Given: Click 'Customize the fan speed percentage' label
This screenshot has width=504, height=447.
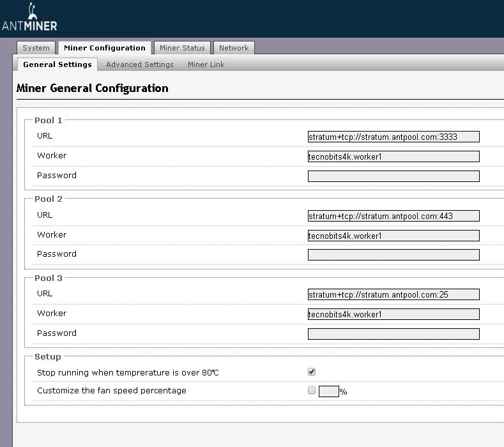Looking at the screenshot, I should tap(112, 390).
